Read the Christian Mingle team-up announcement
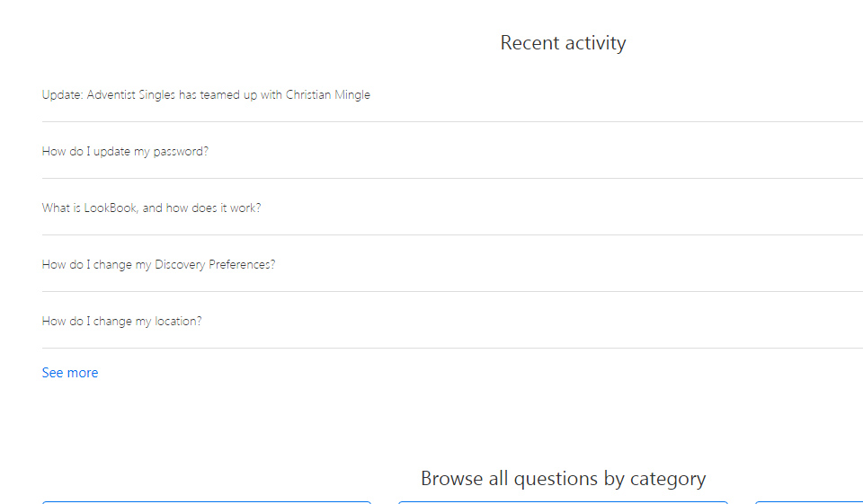863x504 pixels. point(206,94)
